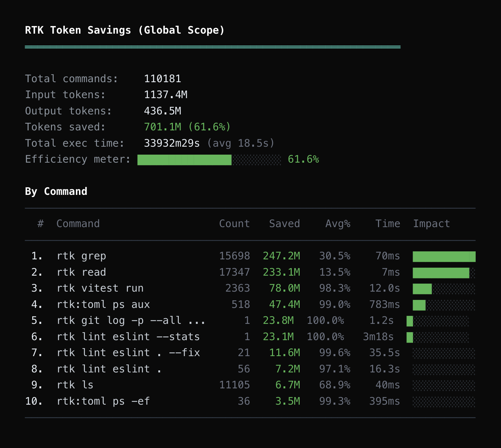Click the saved value 247.2M
Viewport: 501px width, 448px height.
point(281,256)
